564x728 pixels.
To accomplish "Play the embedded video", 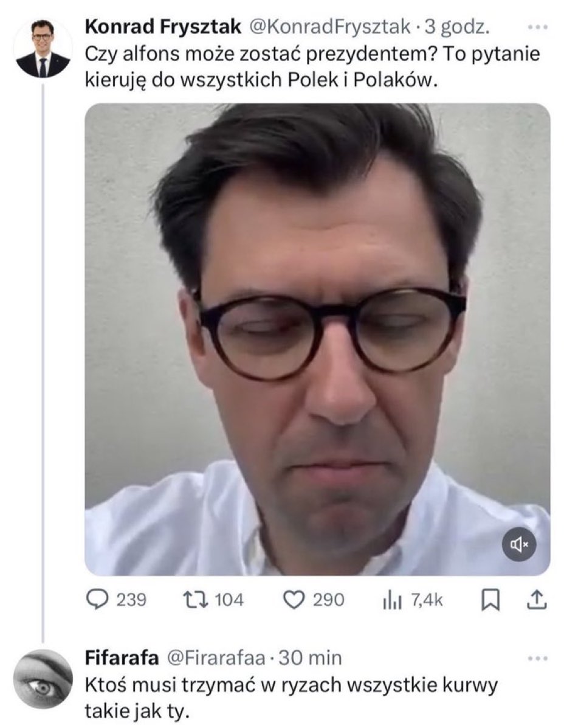I will point(317,339).
